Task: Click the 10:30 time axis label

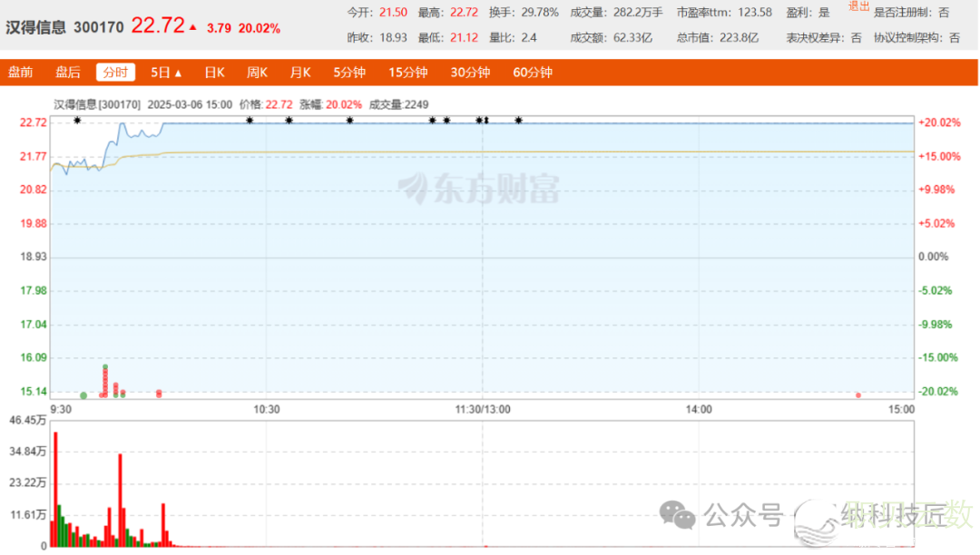Action: tap(266, 410)
